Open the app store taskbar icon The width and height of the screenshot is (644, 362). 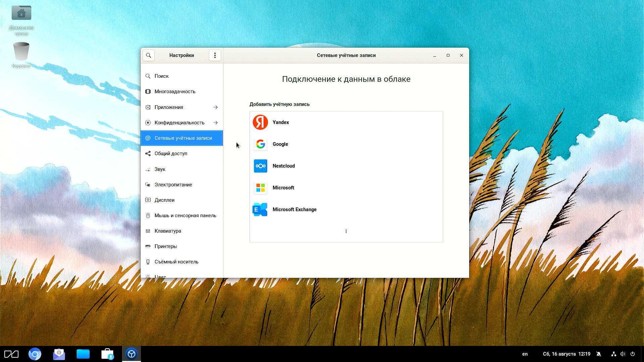(x=107, y=354)
